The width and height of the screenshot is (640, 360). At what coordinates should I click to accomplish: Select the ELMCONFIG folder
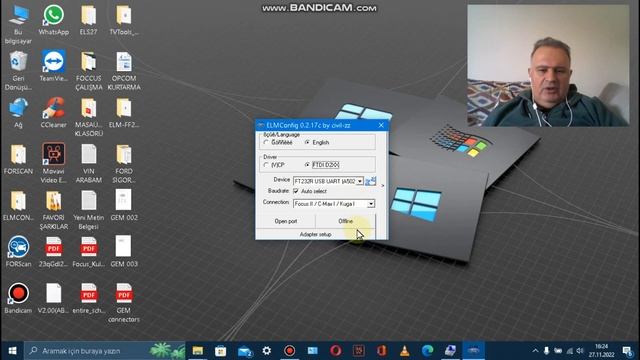18,206
